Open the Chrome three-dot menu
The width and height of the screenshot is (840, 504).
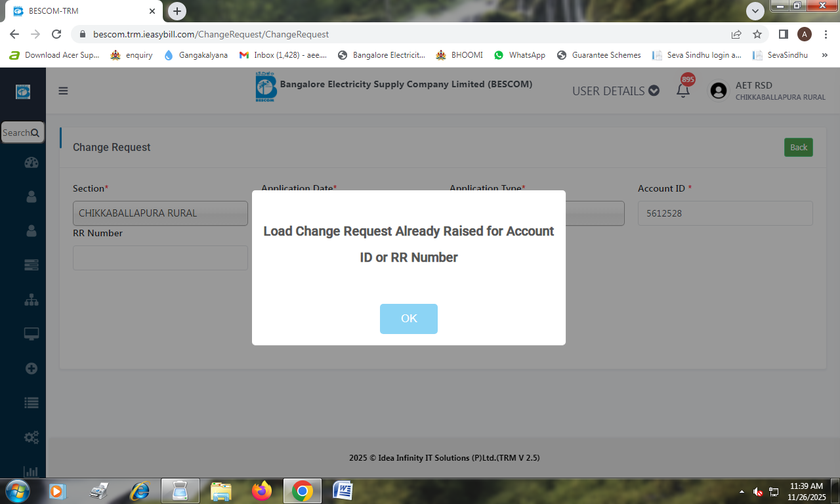point(825,34)
